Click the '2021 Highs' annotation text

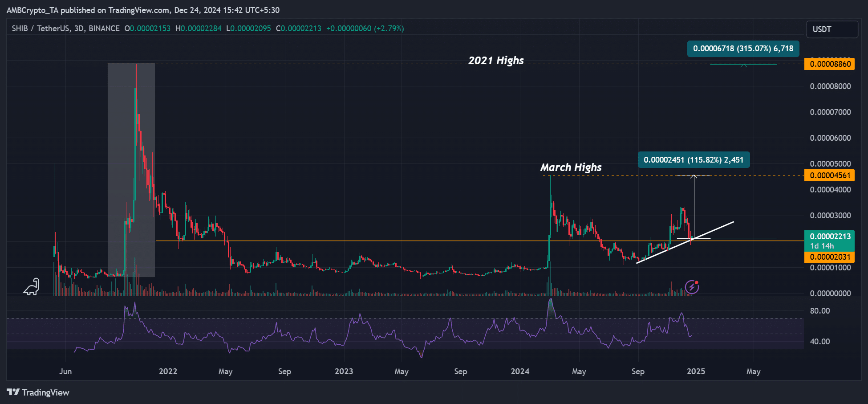496,61
